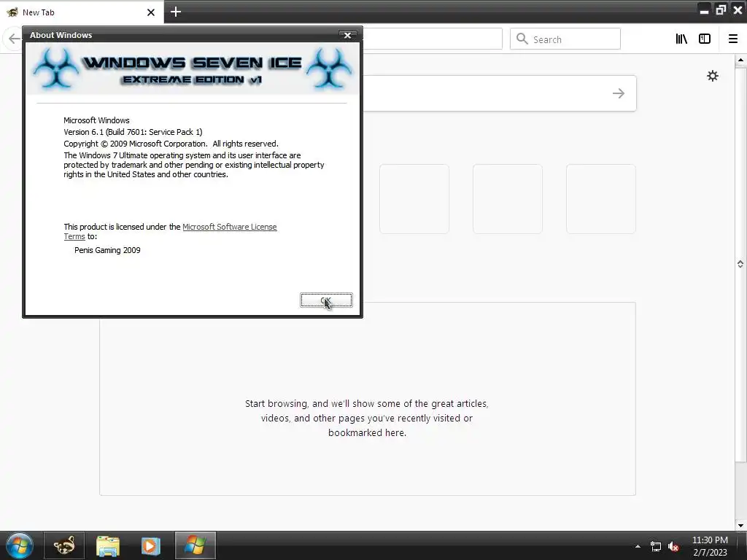
Task: Click OK in About Windows dialog
Action: point(326,300)
